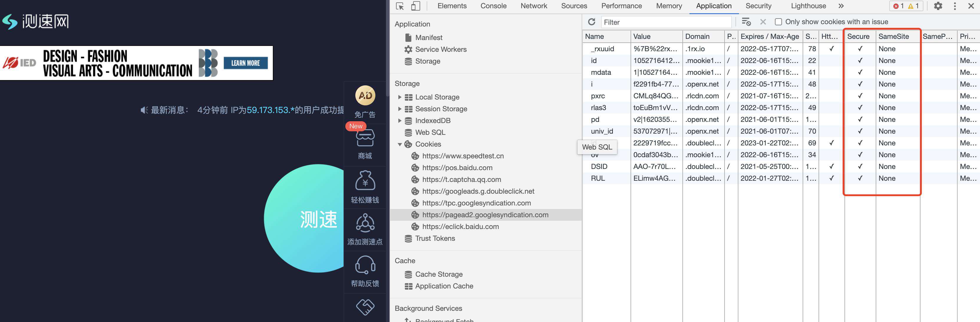Click the error count badge

(899, 6)
